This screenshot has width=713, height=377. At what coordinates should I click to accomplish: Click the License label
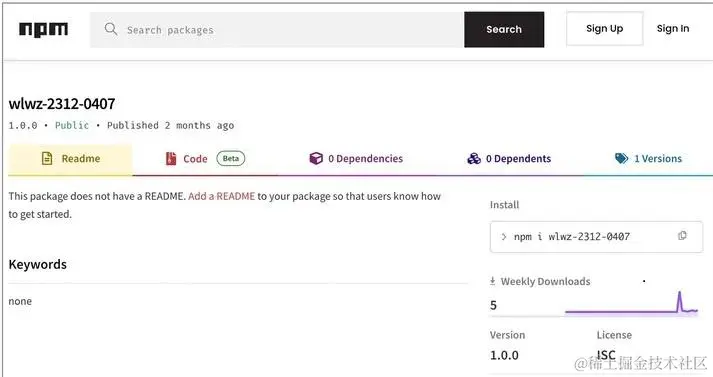(x=614, y=335)
